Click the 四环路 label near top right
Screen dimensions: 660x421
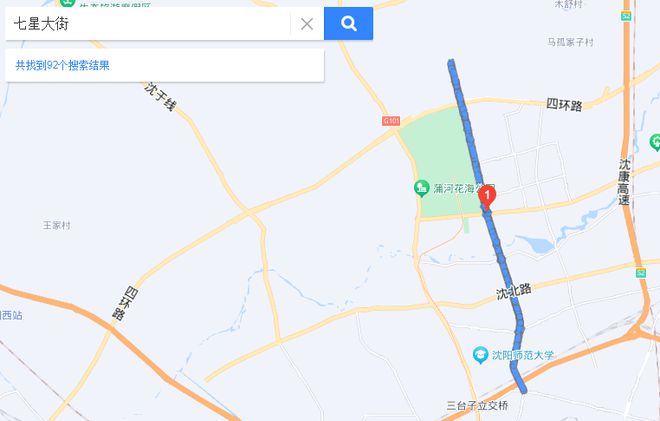[564, 104]
